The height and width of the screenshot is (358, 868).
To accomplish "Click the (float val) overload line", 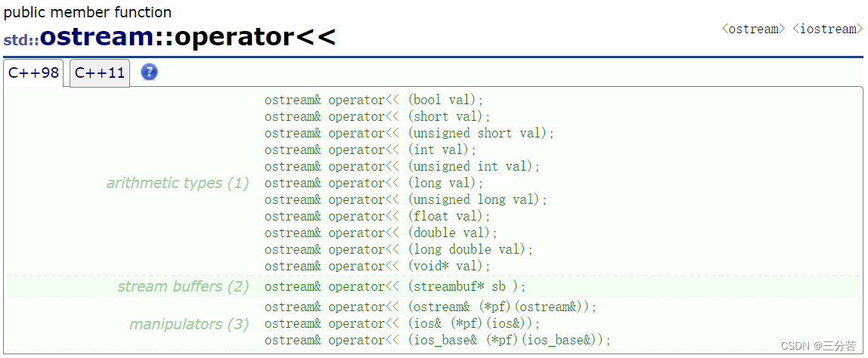I will tap(377, 216).
